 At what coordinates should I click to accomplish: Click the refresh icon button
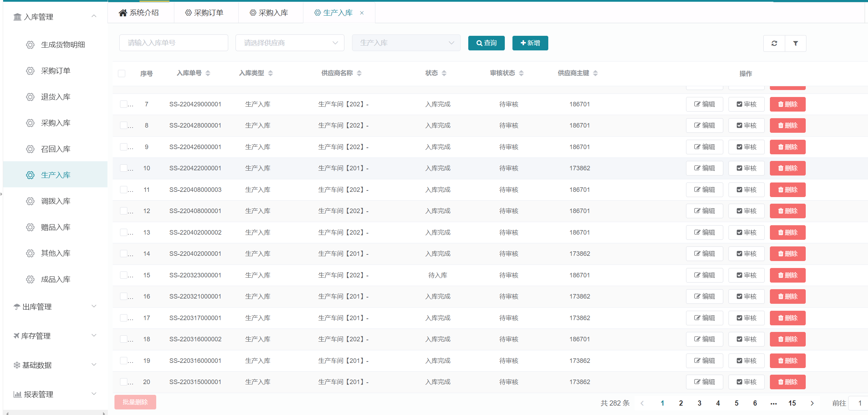(774, 43)
